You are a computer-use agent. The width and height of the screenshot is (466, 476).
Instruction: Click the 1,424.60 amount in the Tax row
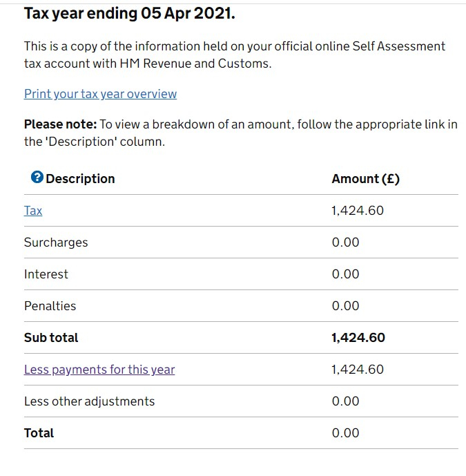358,211
